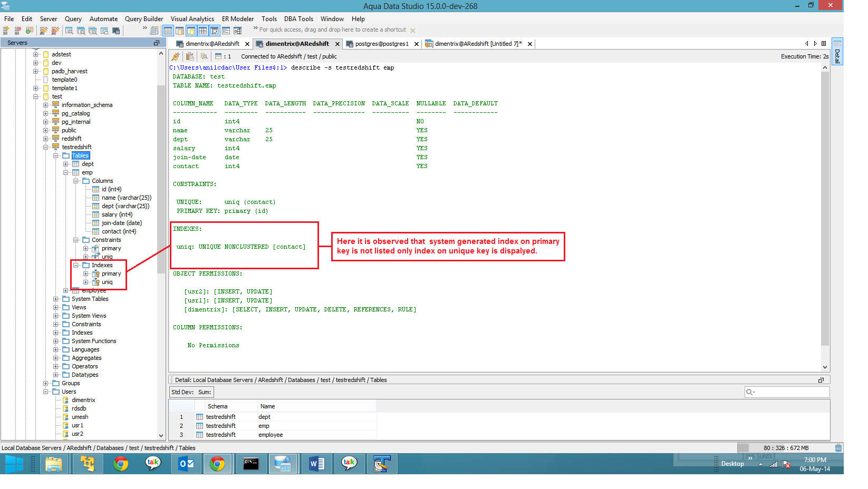Click the tree layout toolbar icon

pos(237,31)
